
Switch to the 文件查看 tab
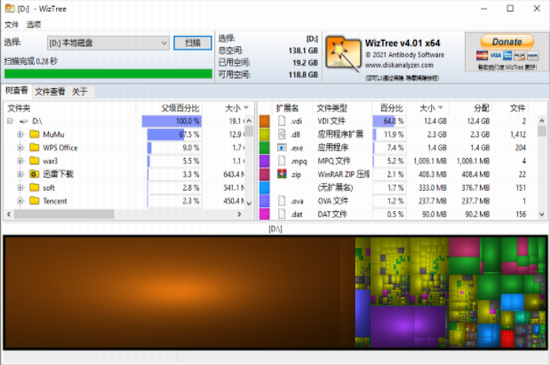(50, 92)
